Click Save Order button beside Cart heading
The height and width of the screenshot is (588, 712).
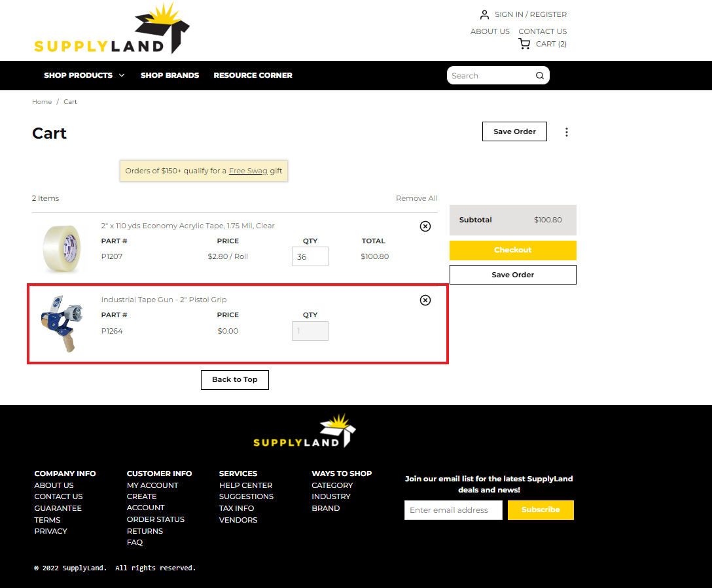tap(514, 131)
